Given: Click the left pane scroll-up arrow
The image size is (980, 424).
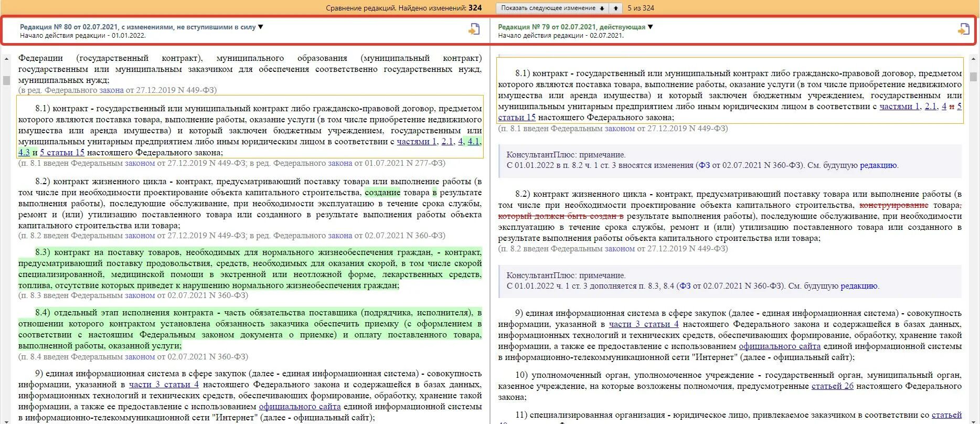Looking at the screenshot, I should [x=6, y=59].
